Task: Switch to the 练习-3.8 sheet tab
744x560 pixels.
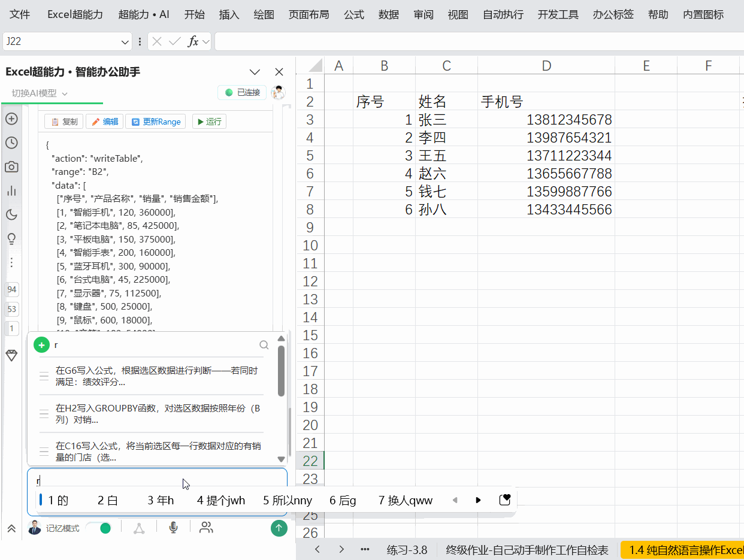Action: pos(407,550)
